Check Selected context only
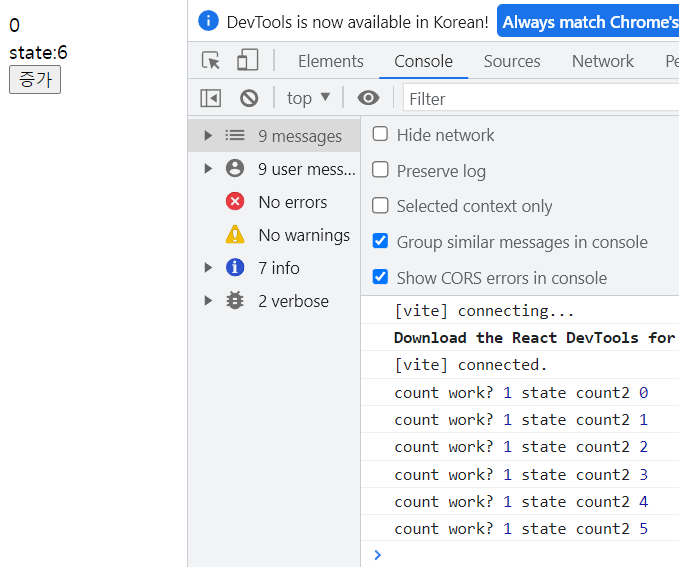Image resolution: width=679 pixels, height=567 pixels. pyautogui.click(x=380, y=205)
